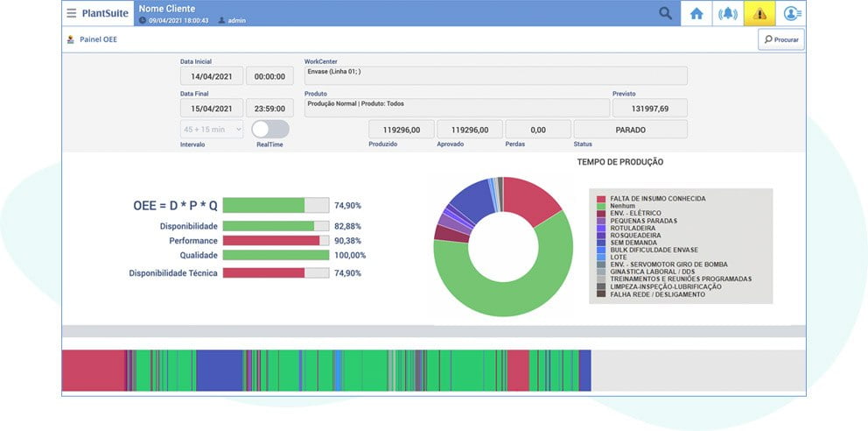Click the blue Sem Demanda donut segment
868x431 pixels.
click(x=475, y=199)
